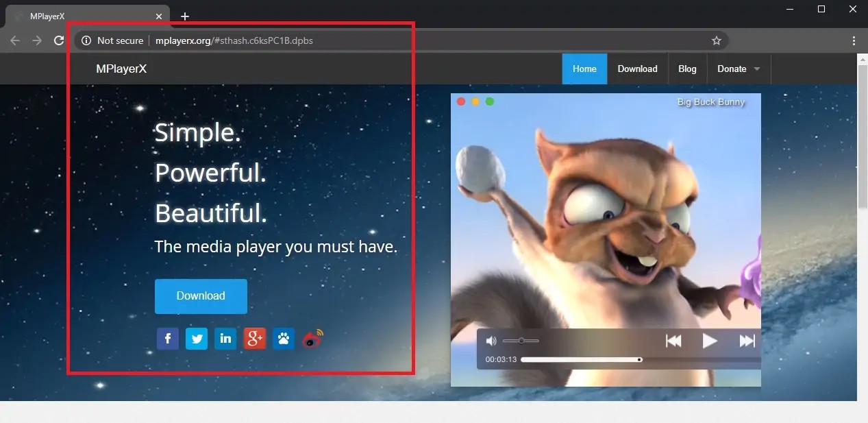Image resolution: width=868 pixels, height=423 pixels.
Task: Click the address bar URL field
Action: (x=401, y=40)
